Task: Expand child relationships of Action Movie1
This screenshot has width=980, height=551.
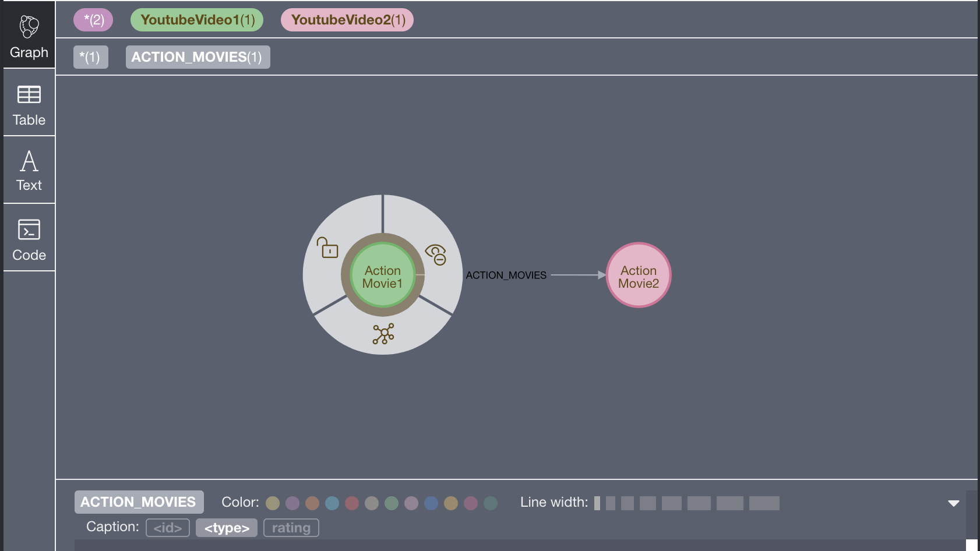Action: tap(383, 334)
